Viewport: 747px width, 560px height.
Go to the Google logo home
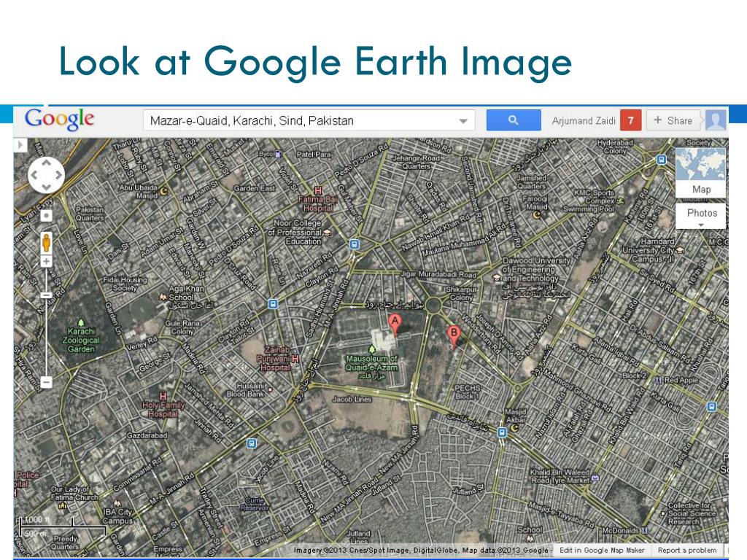tap(60, 119)
